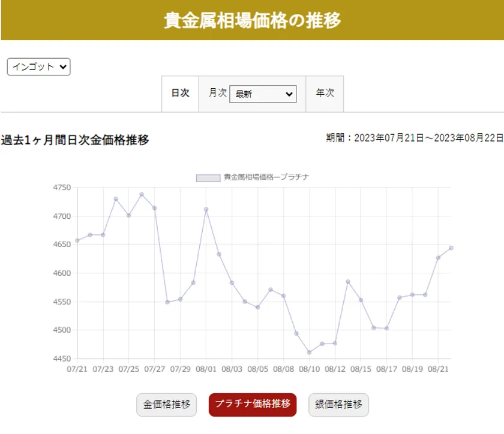Click the 08/01 peak data point

coord(206,209)
